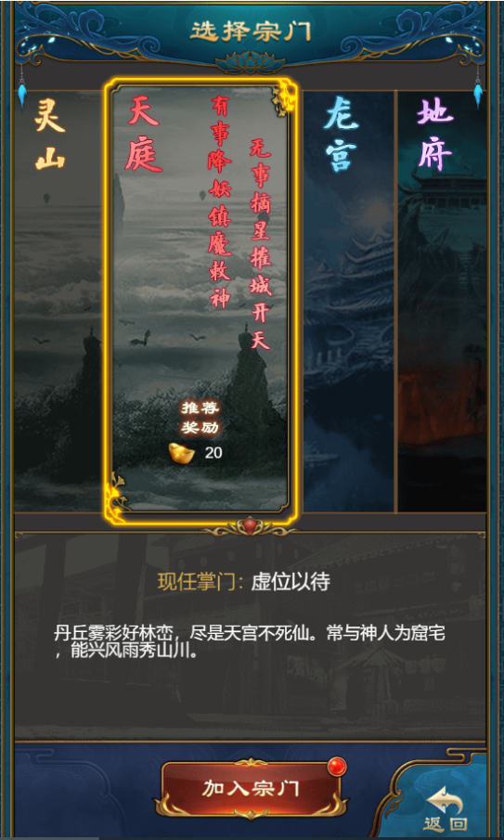This screenshot has height=840, width=504.
Task: Click the left hanging blue crystal pendant
Action: [21, 92]
